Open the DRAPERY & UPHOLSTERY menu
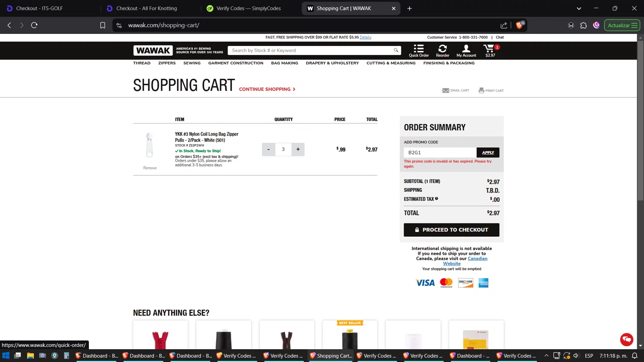This screenshot has height=362, width=644. 332,63
